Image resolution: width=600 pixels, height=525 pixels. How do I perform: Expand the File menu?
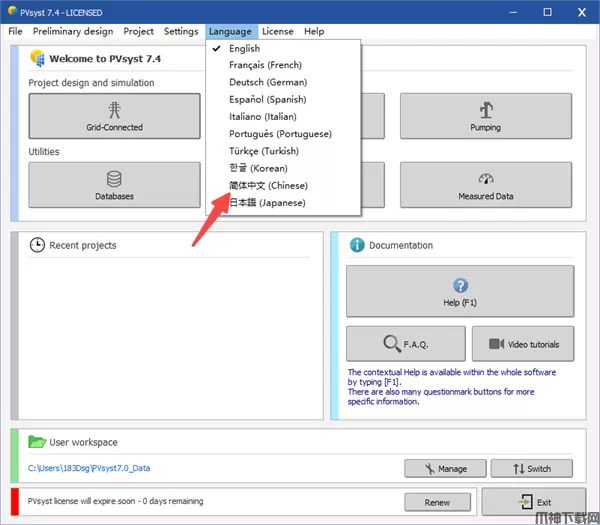point(15,31)
